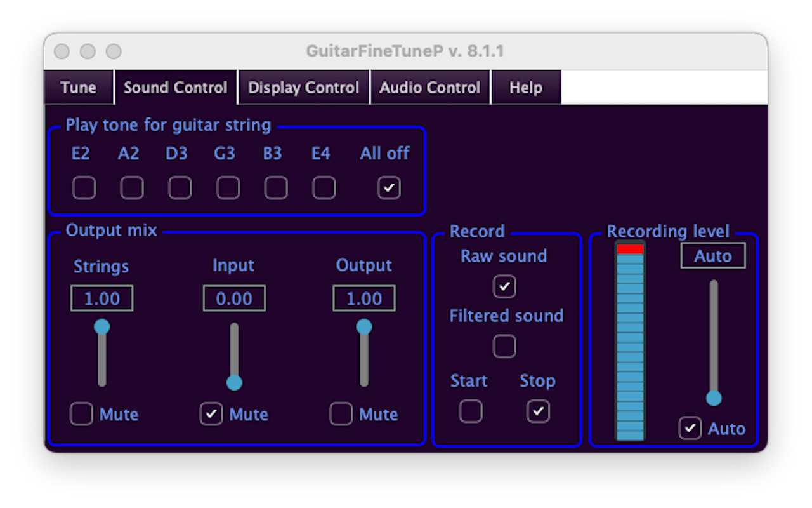Check the Start recording box
Image resolution: width=812 pixels, height=508 pixels.
tap(471, 411)
